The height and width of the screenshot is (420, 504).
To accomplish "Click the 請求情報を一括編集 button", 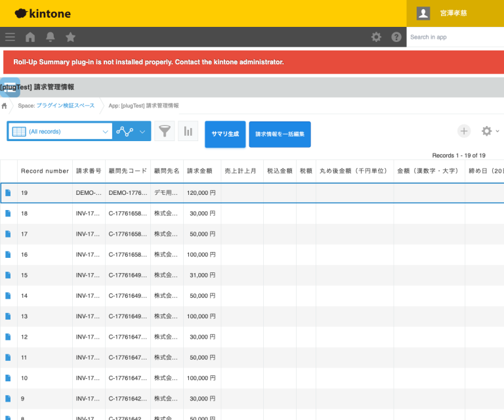I will [x=280, y=134].
